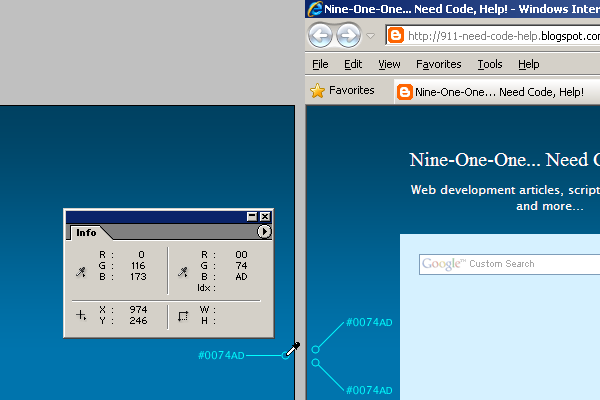
Task: Click the Favorites star button
Action: click(x=342, y=91)
